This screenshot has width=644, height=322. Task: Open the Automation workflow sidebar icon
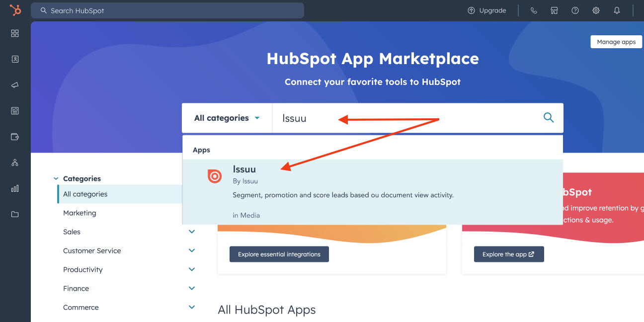pyautogui.click(x=15, y=162)
